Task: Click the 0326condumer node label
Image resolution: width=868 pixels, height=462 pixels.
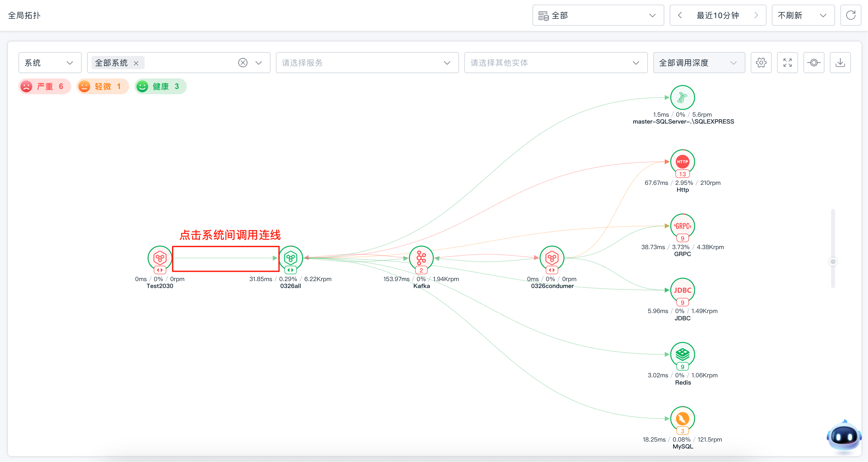Action: click(552, 286)
